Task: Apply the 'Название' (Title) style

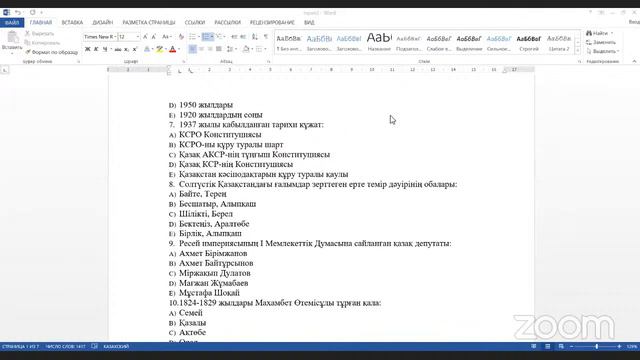Action: 379,42
